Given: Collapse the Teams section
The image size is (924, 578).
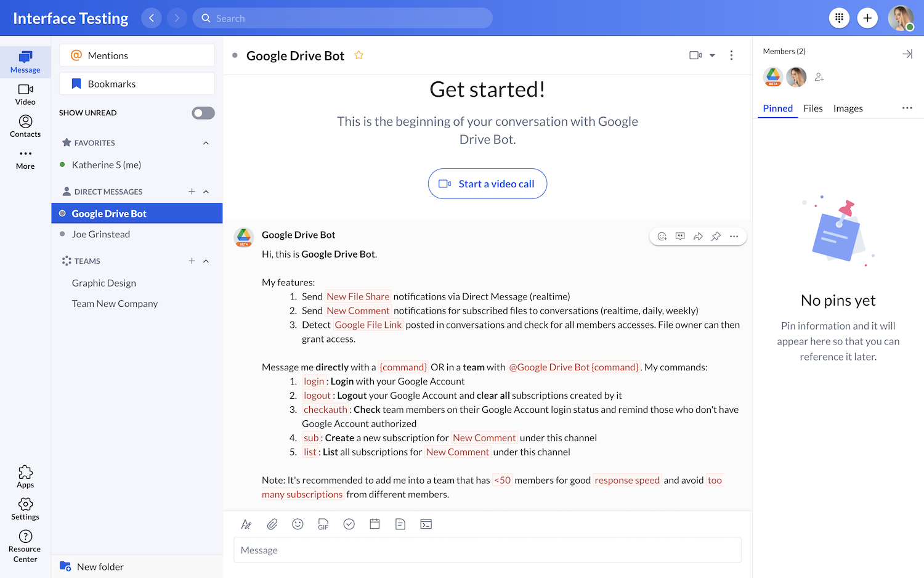Looking at the screenshot, I should (x=206, y=261).
